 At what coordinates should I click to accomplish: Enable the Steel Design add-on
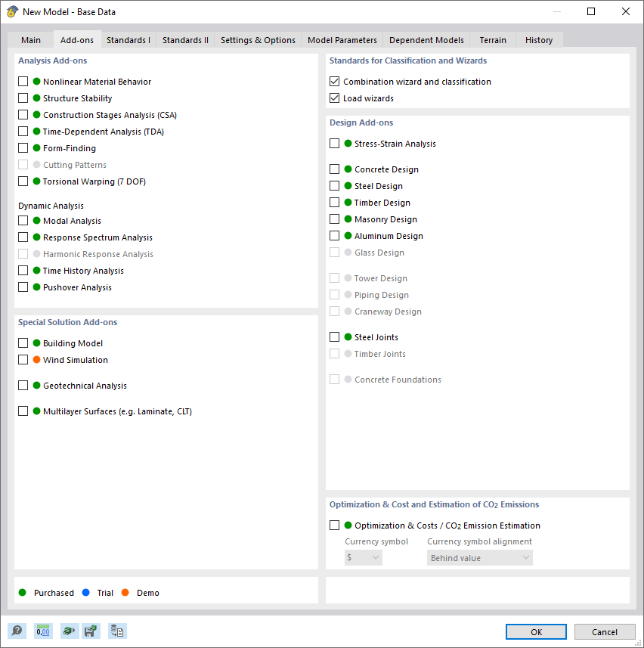coord(335,186)
